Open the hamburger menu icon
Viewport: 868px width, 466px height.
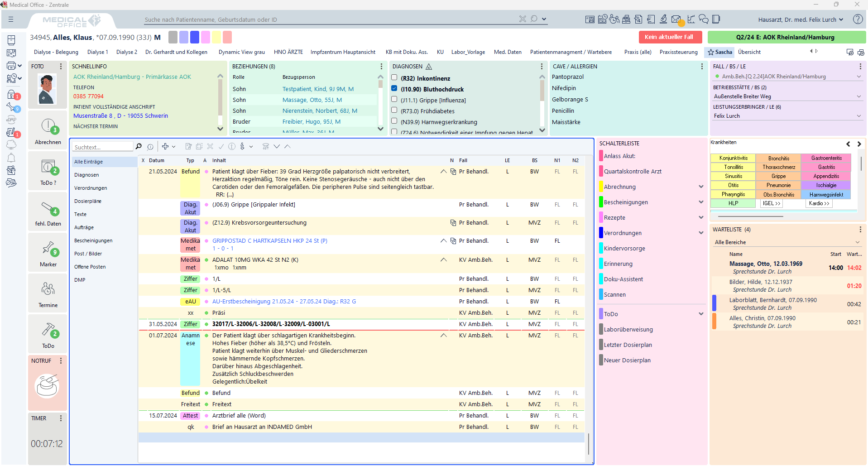[11, 19]
